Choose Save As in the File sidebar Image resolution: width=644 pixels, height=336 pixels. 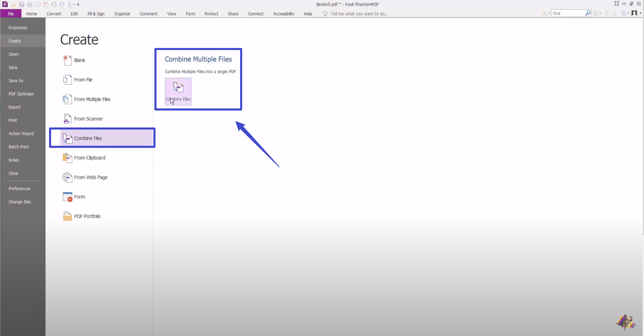[16, 81]
